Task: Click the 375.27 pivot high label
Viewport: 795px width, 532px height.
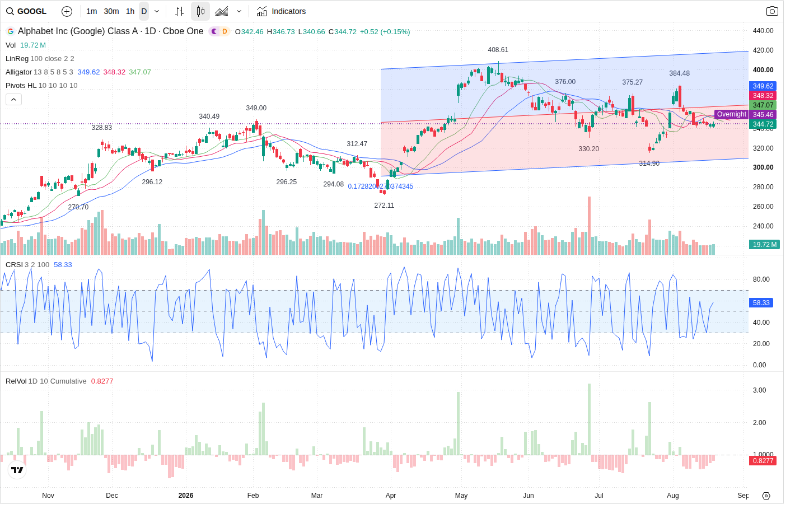Action: [633, 82]
